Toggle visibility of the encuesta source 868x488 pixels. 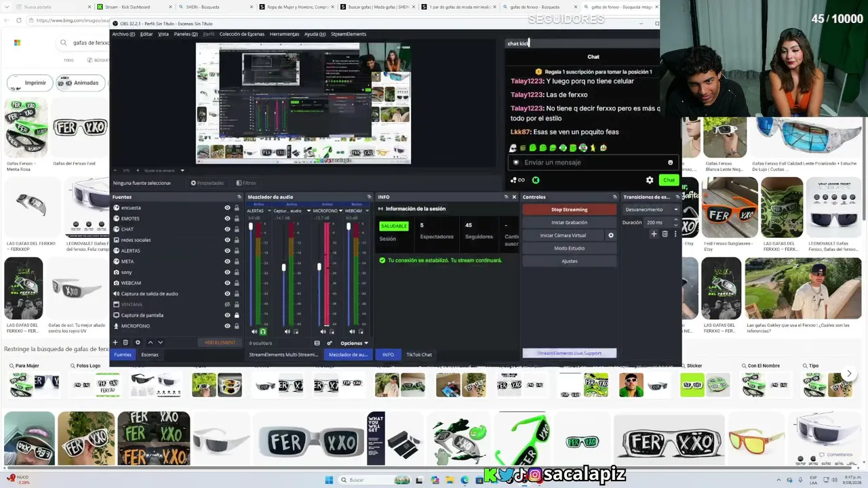227,208
